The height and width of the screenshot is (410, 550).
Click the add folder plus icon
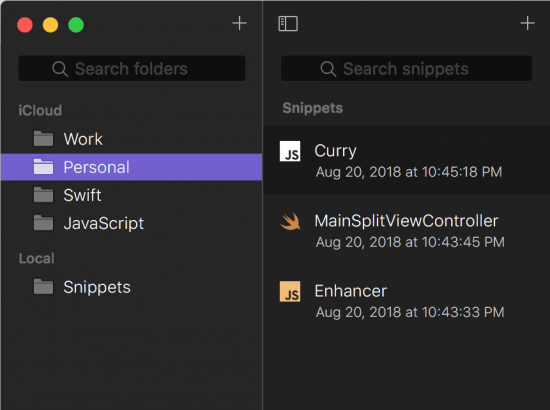pyautogui.click(x=240, y=23)
